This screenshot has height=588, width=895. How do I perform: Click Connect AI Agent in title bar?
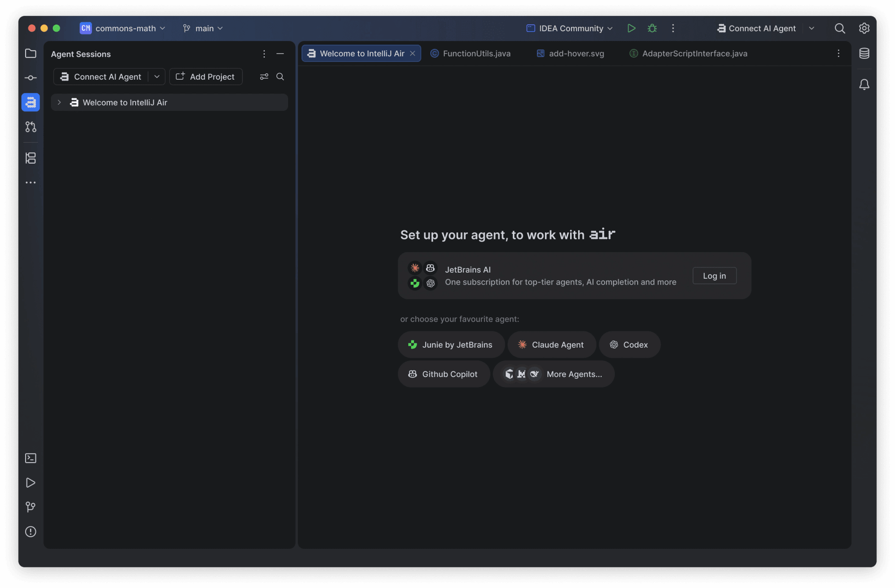tap(756, 28)
